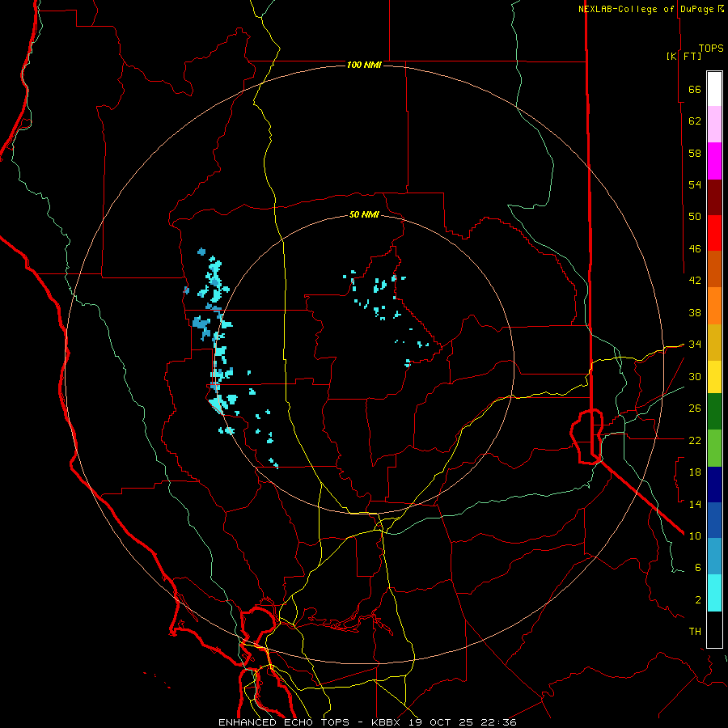The width and height of the screenshot is (728, 728).
Task: Click the '100 NMI' range ring label
Action: click(x=364, y=65)
